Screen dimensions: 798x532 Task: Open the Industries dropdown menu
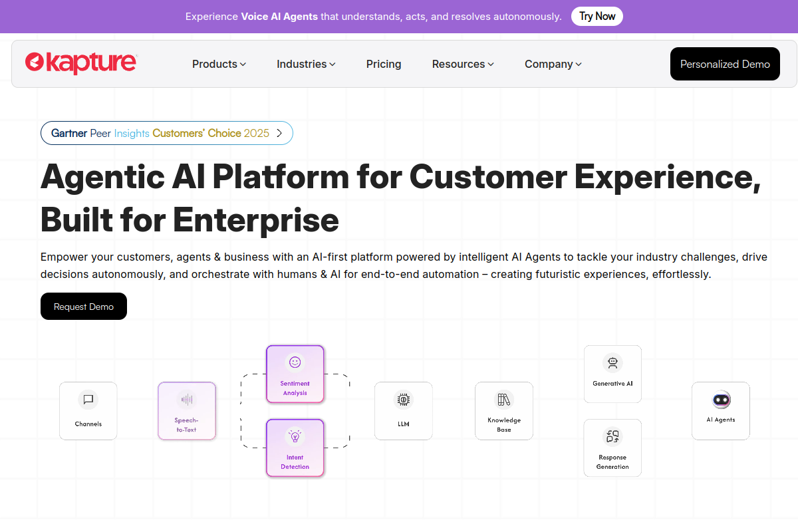click(x=306, y=65)
